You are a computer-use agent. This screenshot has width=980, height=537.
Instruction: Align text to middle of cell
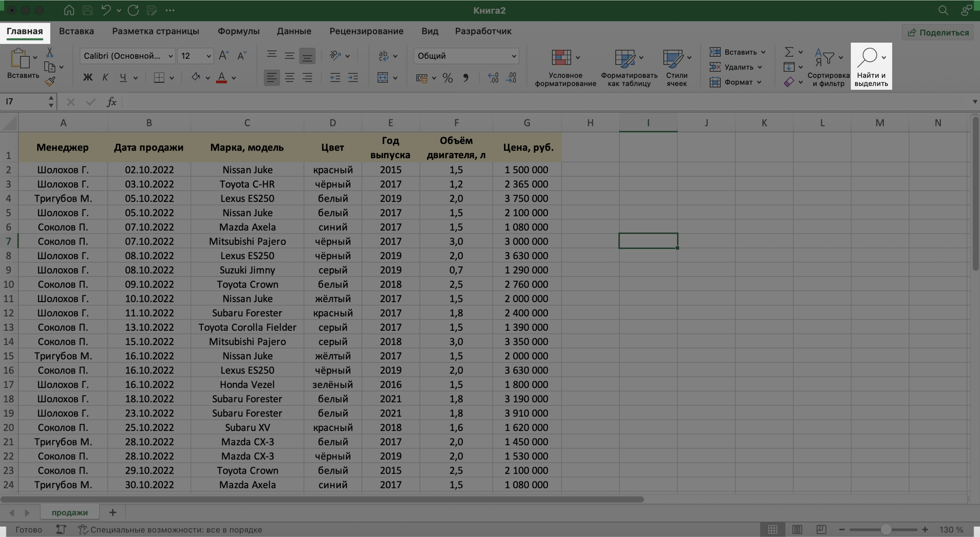coord(290,56)
